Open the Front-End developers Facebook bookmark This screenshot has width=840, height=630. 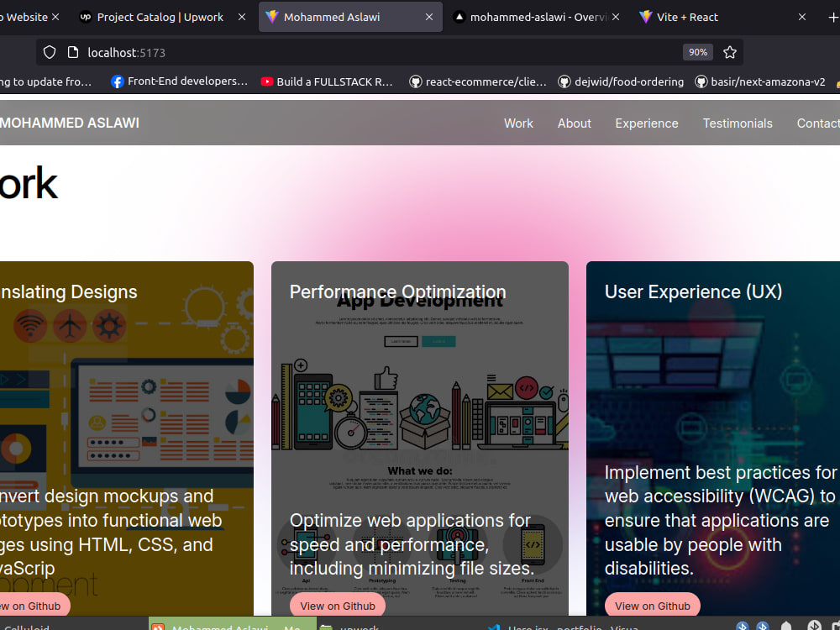click(180, 81)
